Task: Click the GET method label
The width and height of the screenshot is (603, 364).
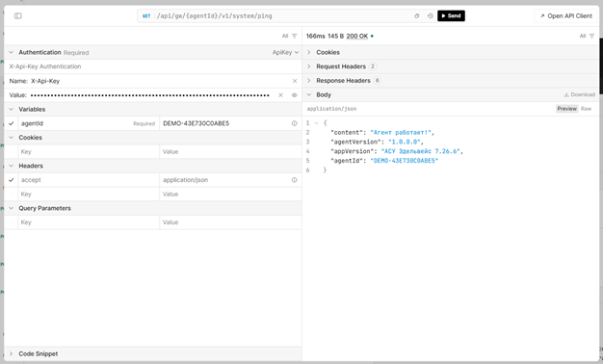Action: pyautogui.click(x=146, y=16)
